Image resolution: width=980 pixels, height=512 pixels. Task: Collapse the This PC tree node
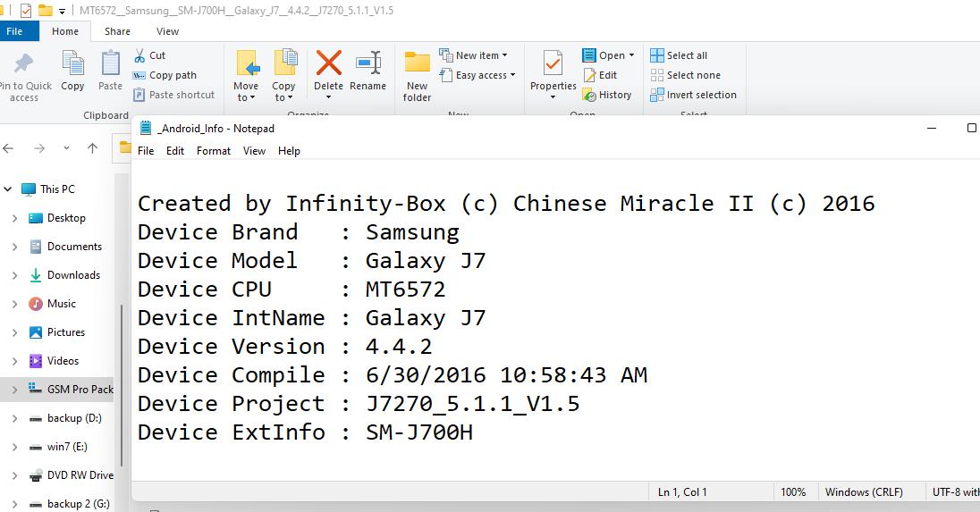(x=7, y=189)
